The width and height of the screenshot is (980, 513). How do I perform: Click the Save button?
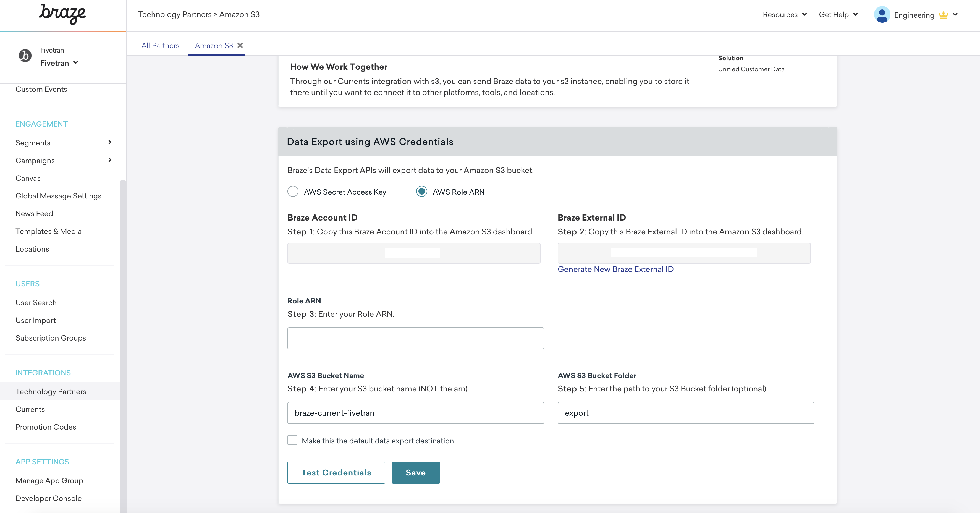pyautogui.click(x=415, y=473)
